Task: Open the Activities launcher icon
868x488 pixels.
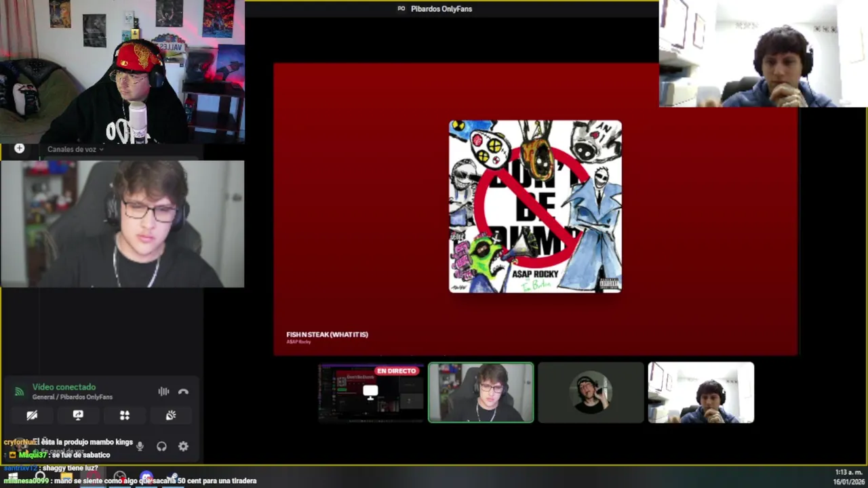Action: 124,415
